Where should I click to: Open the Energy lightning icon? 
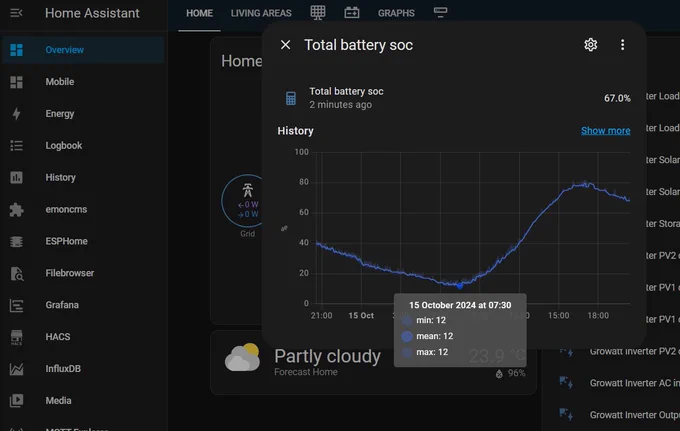16,114
